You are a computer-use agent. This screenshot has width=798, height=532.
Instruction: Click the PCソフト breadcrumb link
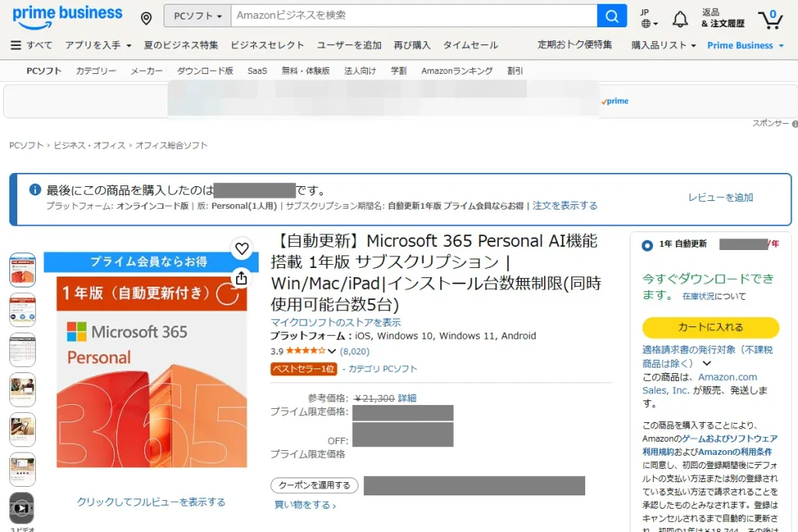(26, 146)
